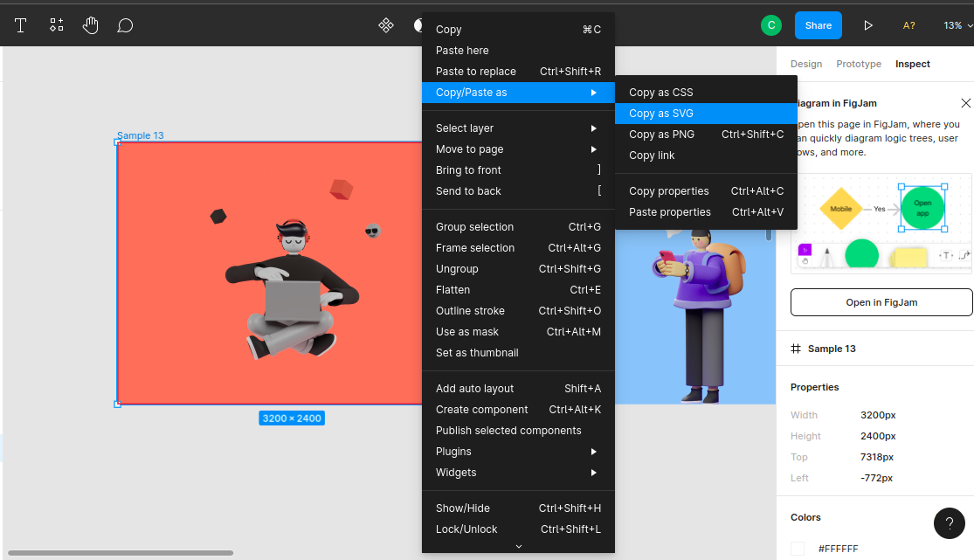The width and height of the screenshot is (974, 560).
Task: Open the help question mark button
Action: [950, 523]
